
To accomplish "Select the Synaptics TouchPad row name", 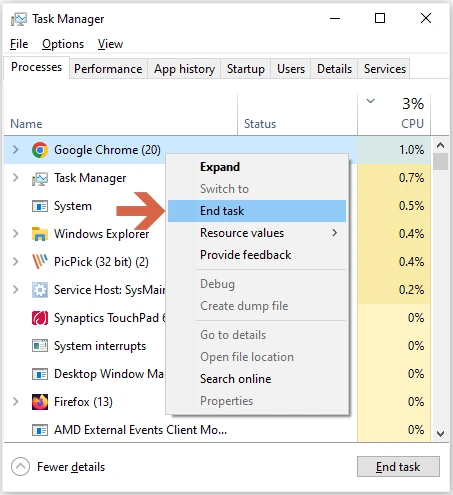I will click(x=110, y=318).
